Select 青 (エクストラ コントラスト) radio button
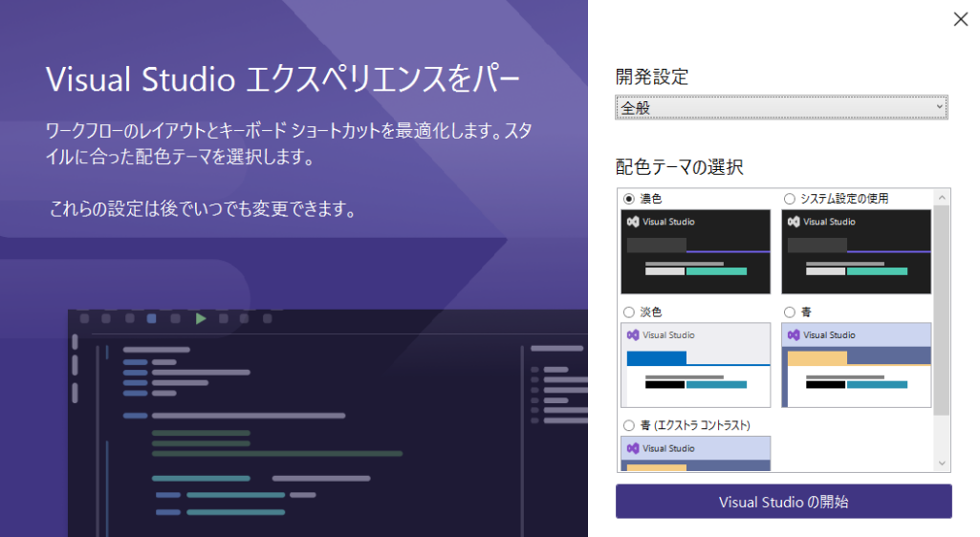980x537 pixels. coord(629,426)
